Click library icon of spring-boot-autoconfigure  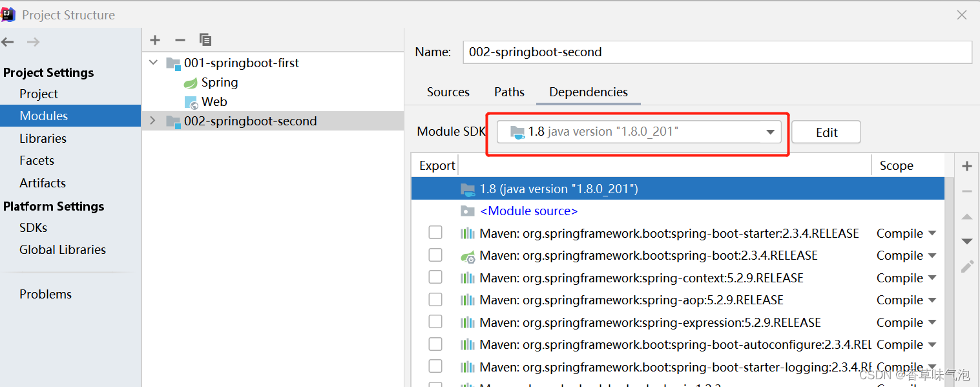(x=468, y=345)
